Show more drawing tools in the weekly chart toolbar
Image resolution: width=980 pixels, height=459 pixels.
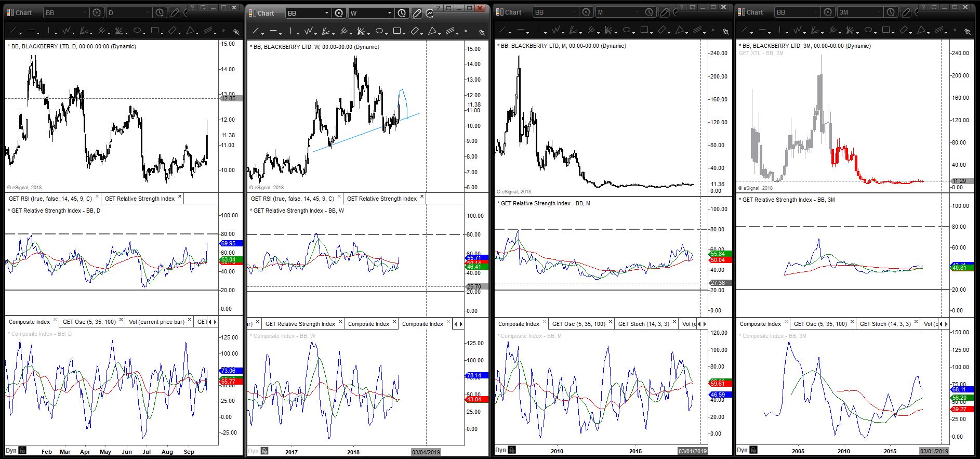(466, 31)
